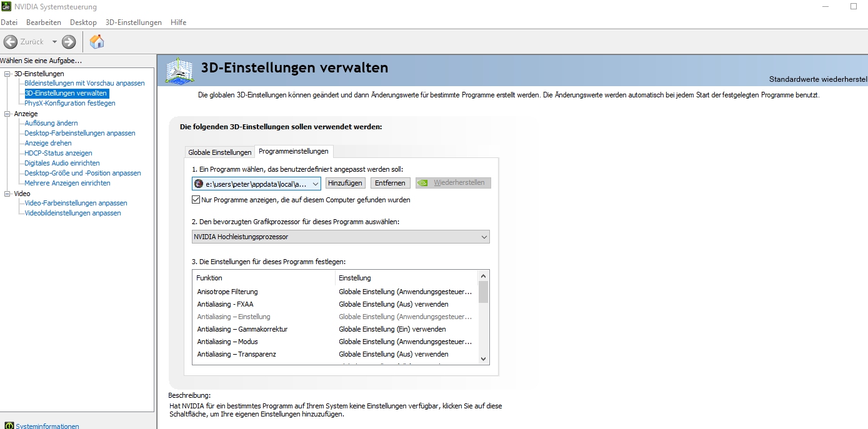
Task: Switch to the Globale Einstellungen tab
Action: 220,152
